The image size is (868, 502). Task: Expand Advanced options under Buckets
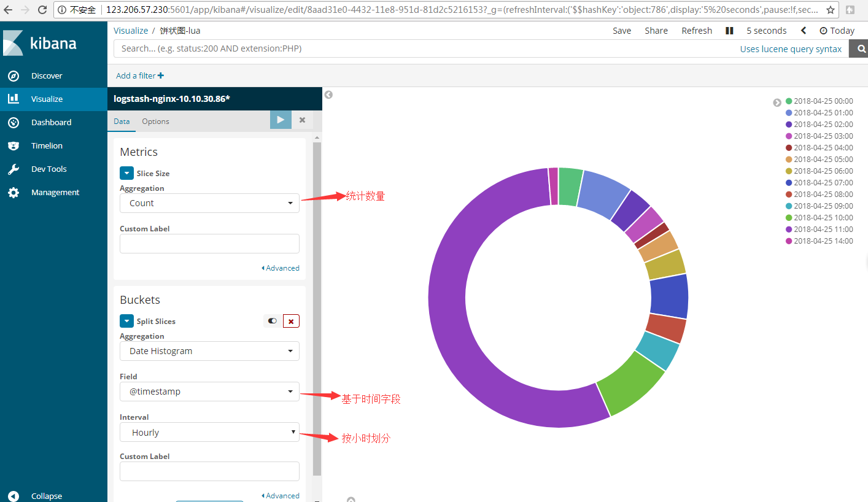[281, 496]
